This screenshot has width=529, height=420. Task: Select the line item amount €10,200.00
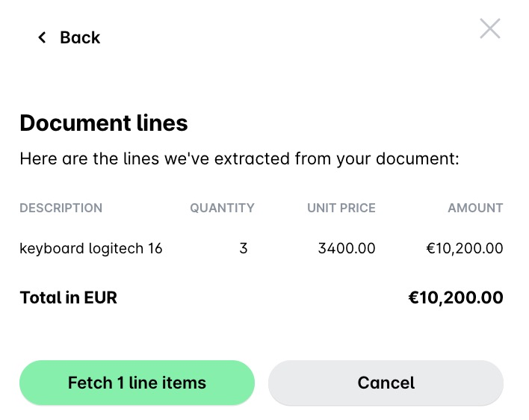(x=465, y=248)
